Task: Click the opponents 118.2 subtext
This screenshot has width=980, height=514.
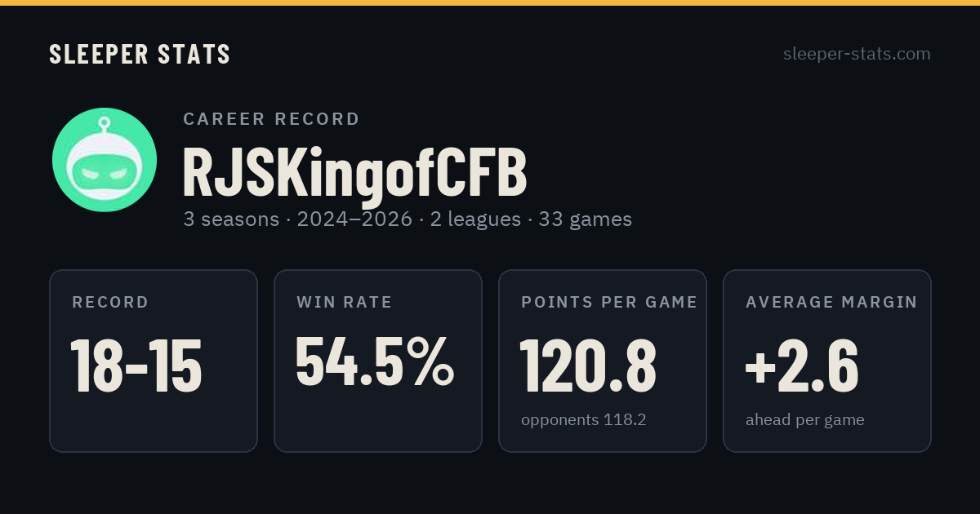Action: click(x=584, y=420)
